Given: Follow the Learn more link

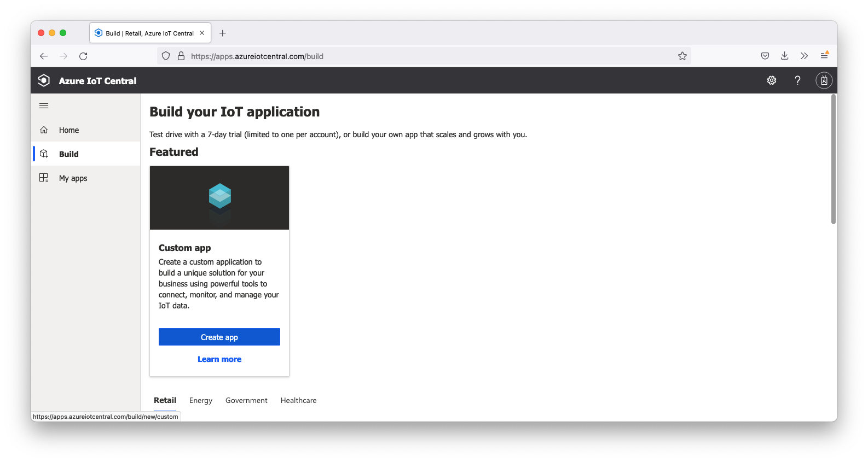Looking at the screenshot, I should tap(219, 359).
